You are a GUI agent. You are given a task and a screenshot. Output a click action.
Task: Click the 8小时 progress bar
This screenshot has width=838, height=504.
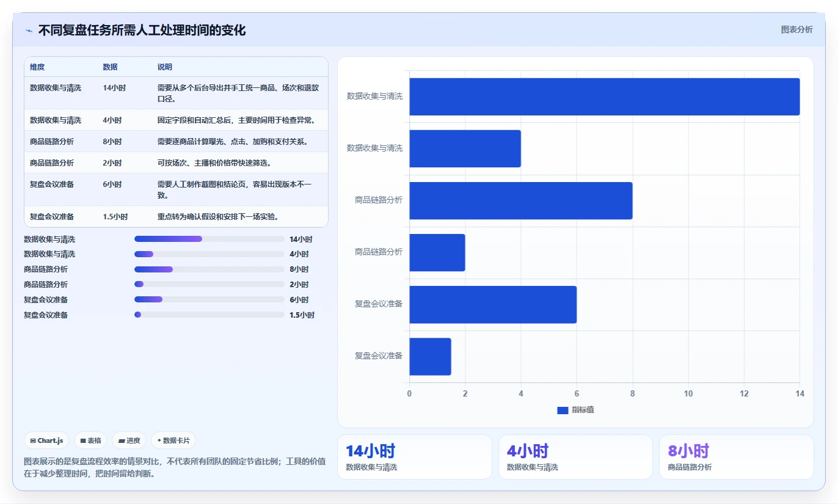point(209,269)
